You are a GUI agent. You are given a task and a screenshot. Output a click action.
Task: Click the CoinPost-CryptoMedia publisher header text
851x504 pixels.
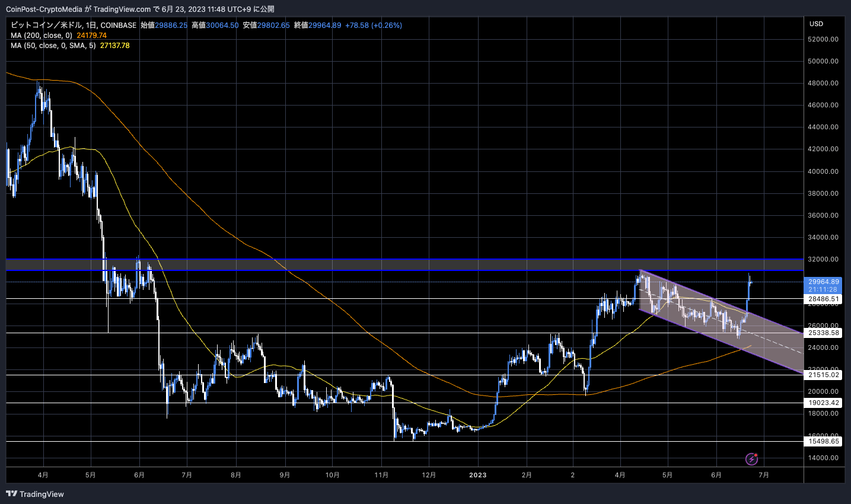[x=44, y=9]
